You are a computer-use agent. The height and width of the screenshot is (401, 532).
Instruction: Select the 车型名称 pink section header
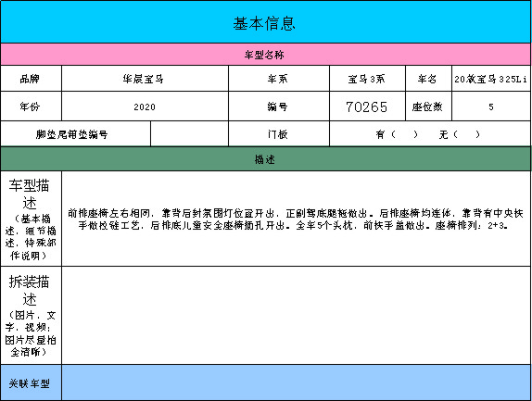[266, 55]
